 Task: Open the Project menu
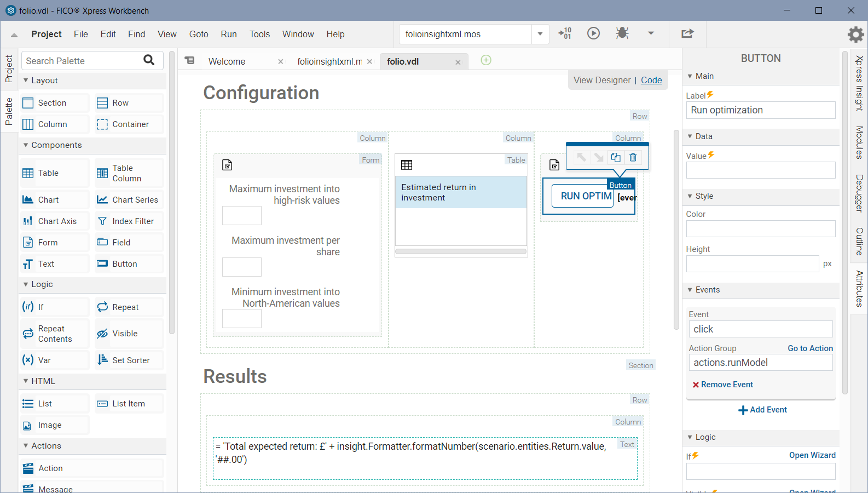point(47,34)
